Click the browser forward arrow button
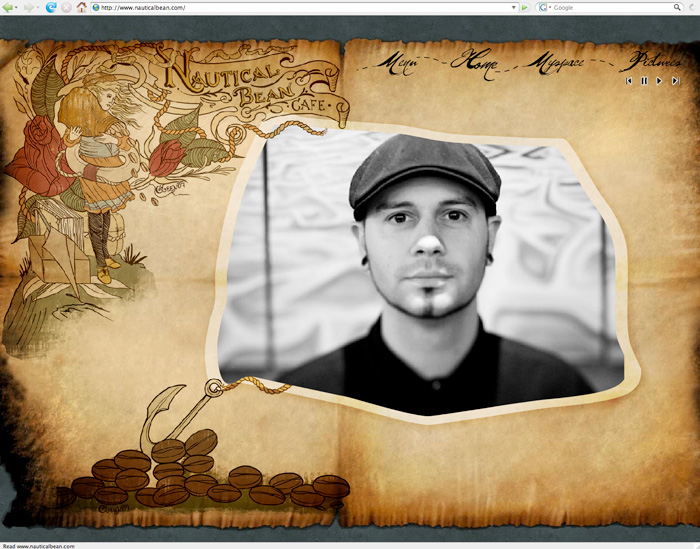Image resolution: width=700 pixels, height=549 pixels. tap(29, 7)
